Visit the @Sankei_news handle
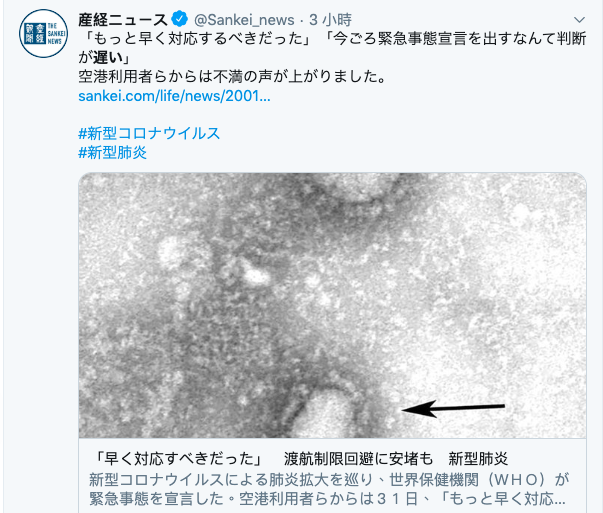Image resolution: width=603 pixels, height=513 pixels. tap(244, 20)
